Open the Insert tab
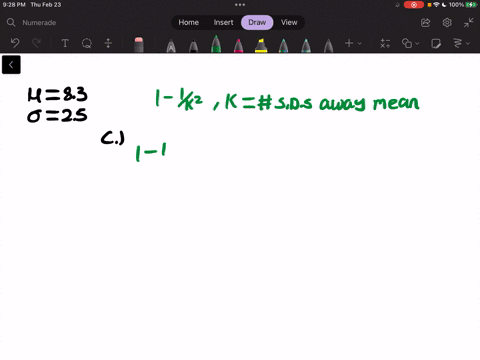The image size is (480, 360). point(223,22)
